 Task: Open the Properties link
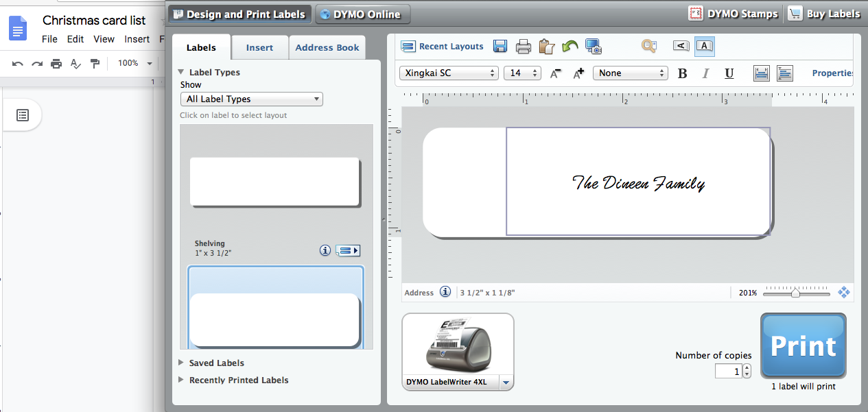click(832, 73)
